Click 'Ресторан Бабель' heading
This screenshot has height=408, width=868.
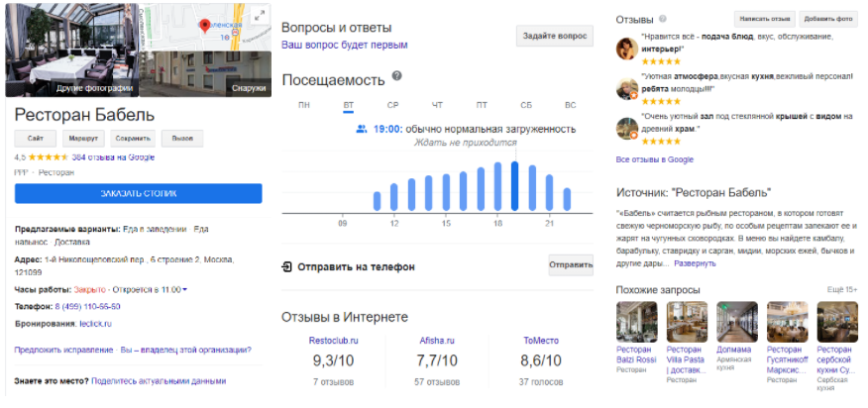[84, 115]
